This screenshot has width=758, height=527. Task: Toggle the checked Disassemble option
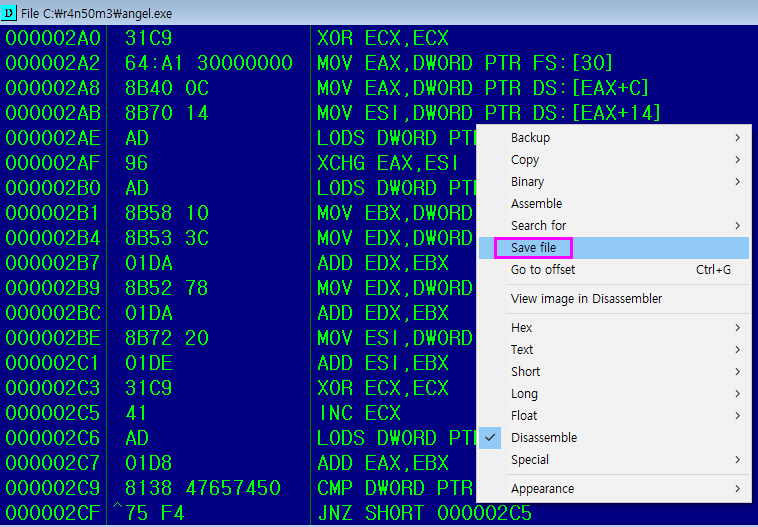(613, 438)
